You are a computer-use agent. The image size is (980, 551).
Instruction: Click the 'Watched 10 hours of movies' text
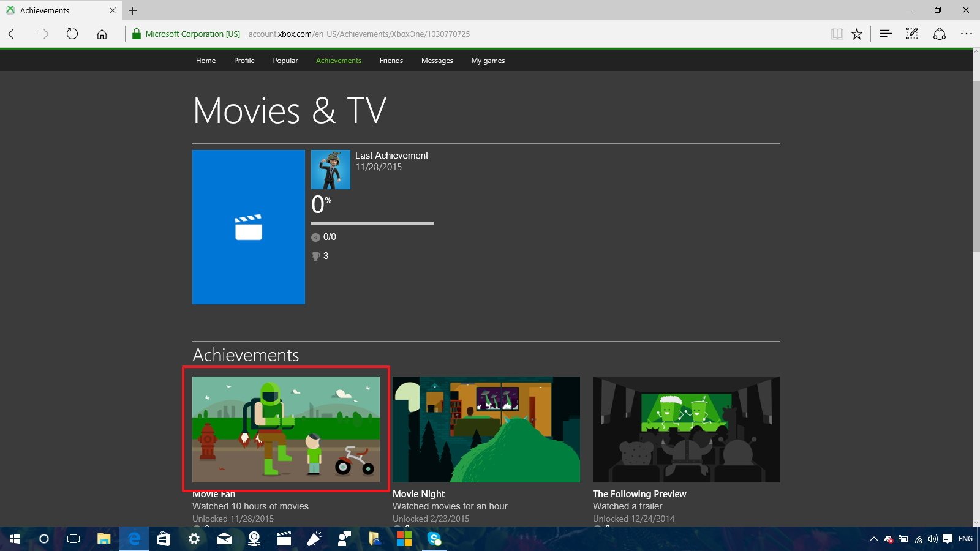tap(251, 506)
